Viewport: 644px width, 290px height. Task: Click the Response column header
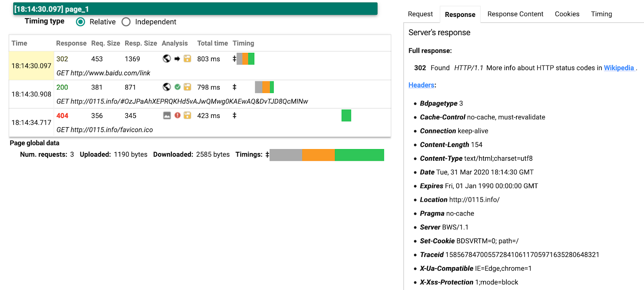[x=71, y=43]
